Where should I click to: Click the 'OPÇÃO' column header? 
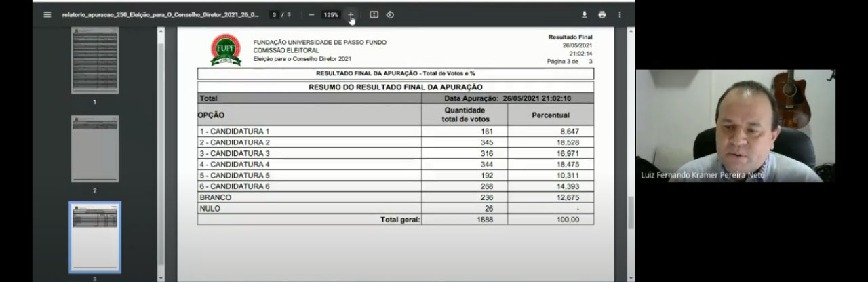(x=211, y=115)
